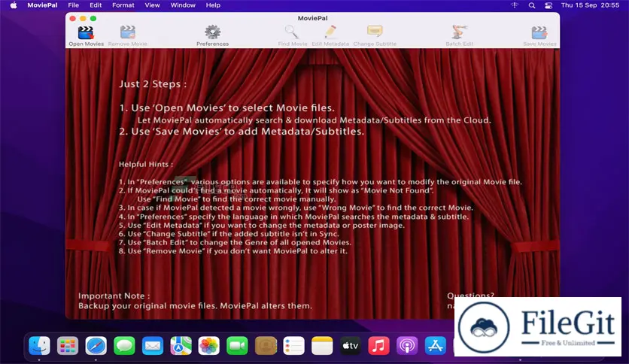
Task: Open Preferences from the toolbar gear
Action: (213, 32)
